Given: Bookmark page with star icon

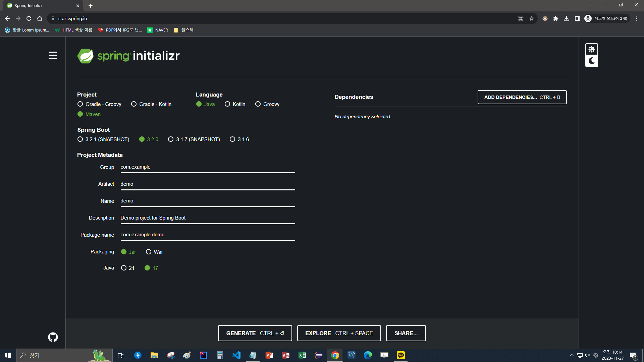Looking at the screenshot, I should click(x=532, y=18).
